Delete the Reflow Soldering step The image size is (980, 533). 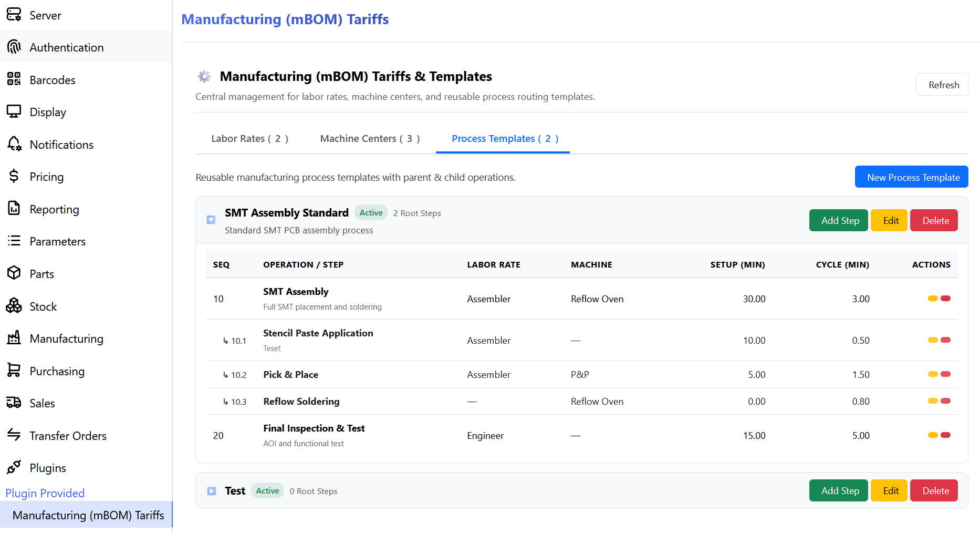pyautogui.click(x=945, y=401)
